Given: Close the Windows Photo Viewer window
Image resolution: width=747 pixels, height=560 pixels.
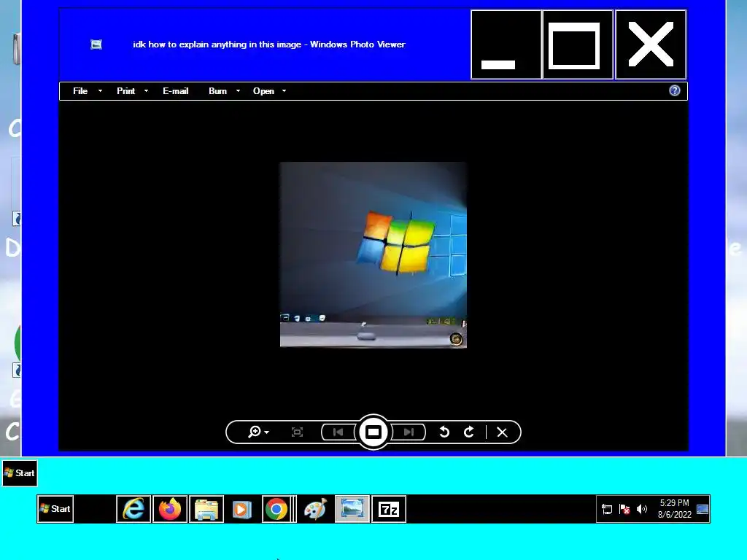Looking at the screenshot, I should coord(651,44).
